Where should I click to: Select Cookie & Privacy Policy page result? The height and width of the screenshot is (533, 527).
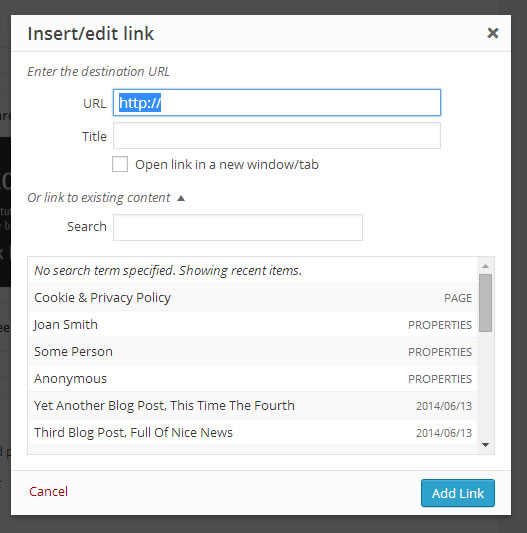pos(253,297)
